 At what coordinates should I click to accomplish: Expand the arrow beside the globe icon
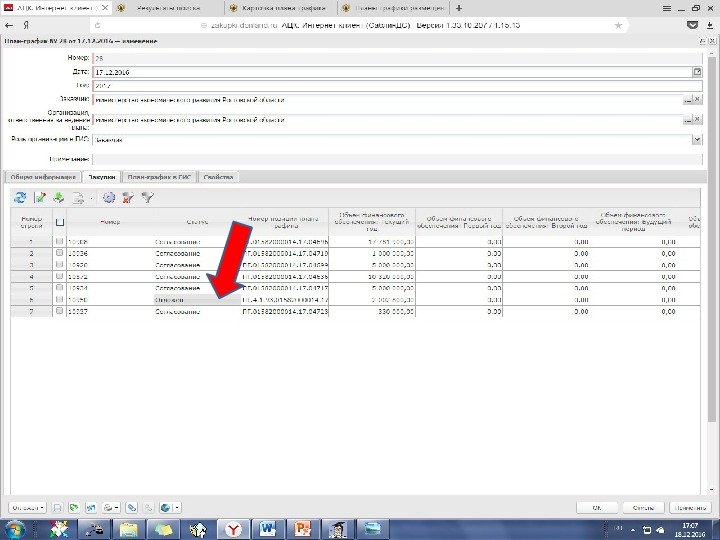(176, 507)
